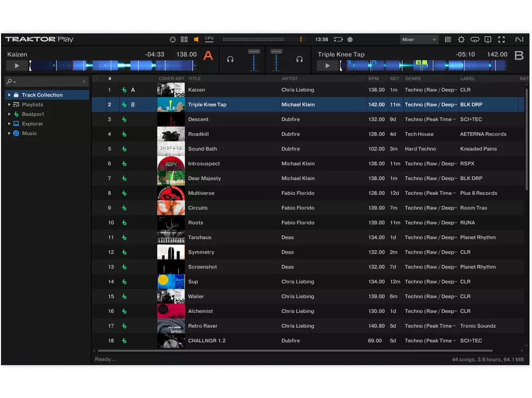
Task: Mute audio via the speaker icon
Action: click(x=196, y=39)
